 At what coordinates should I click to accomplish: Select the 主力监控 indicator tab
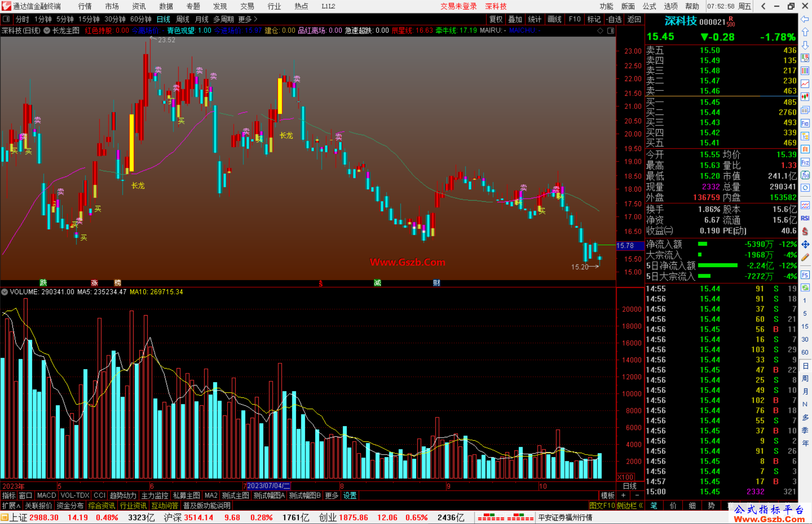click(155, 495)
